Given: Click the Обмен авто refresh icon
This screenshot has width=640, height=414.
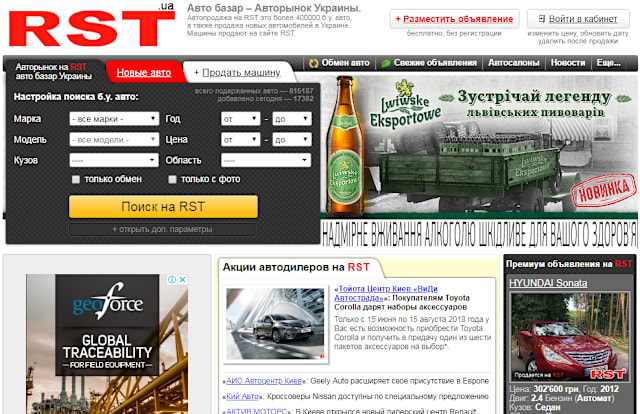Looking at the screenshot, I should click(313, 63).
